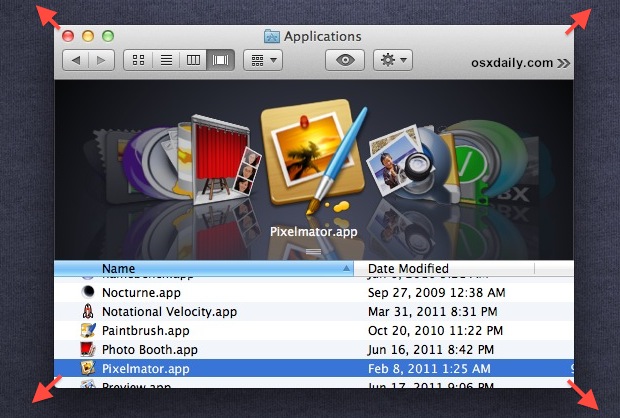Click the Quick Look eye button
This screenshot has width=620, height=418.
[x=345, y=60]
